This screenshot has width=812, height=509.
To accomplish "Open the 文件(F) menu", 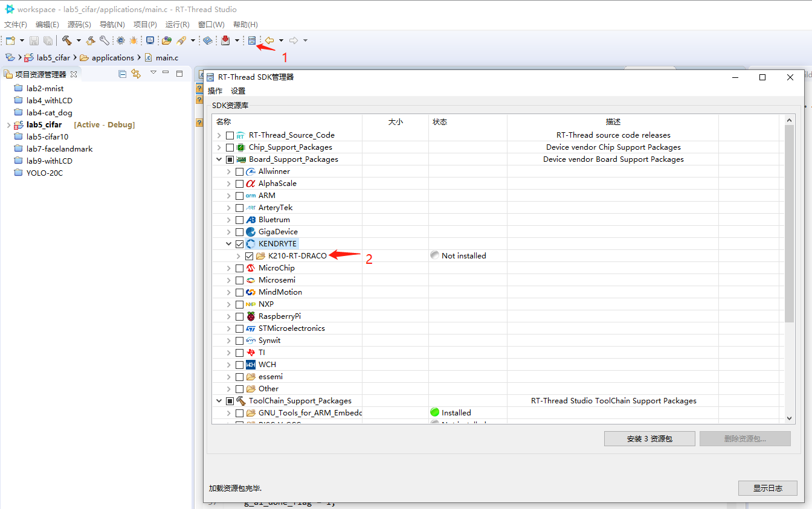I will click(16, 25).
